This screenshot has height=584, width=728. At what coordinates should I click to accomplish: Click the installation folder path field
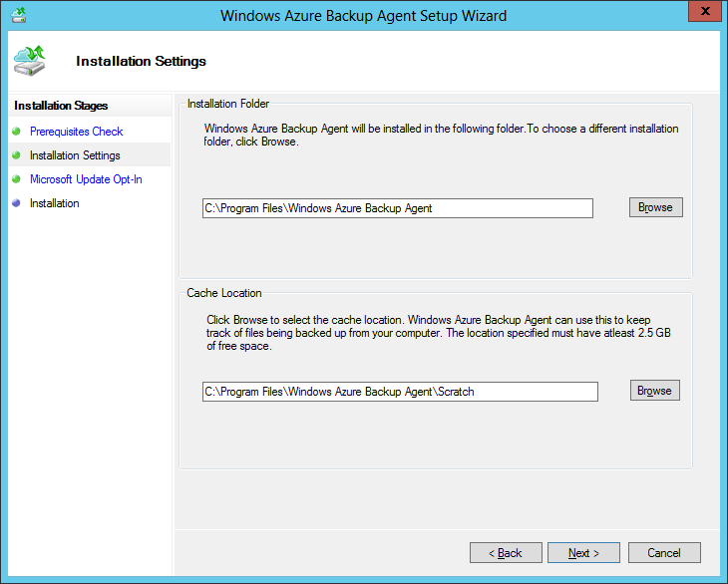pyautogui.click(x=398, y=208)
